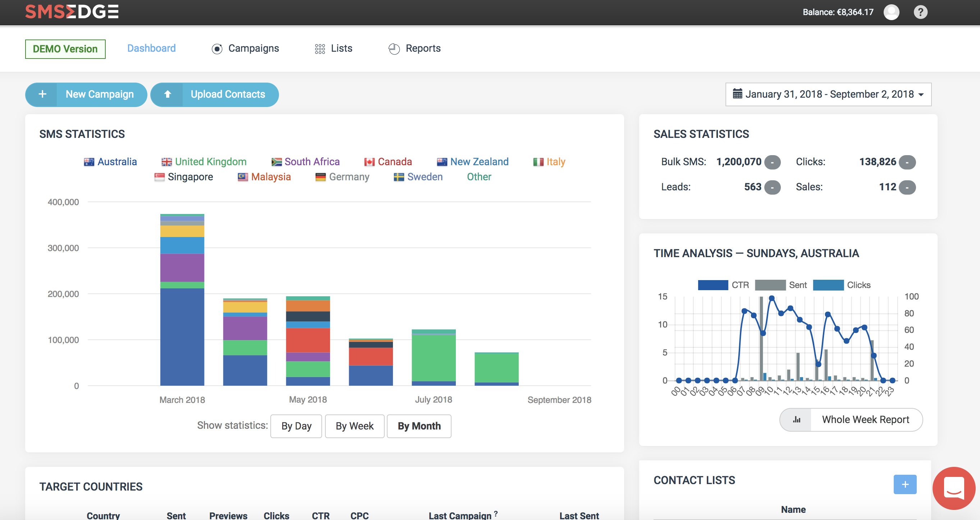
Task: Click the upload arrow icon
Action: pos(168,94)
